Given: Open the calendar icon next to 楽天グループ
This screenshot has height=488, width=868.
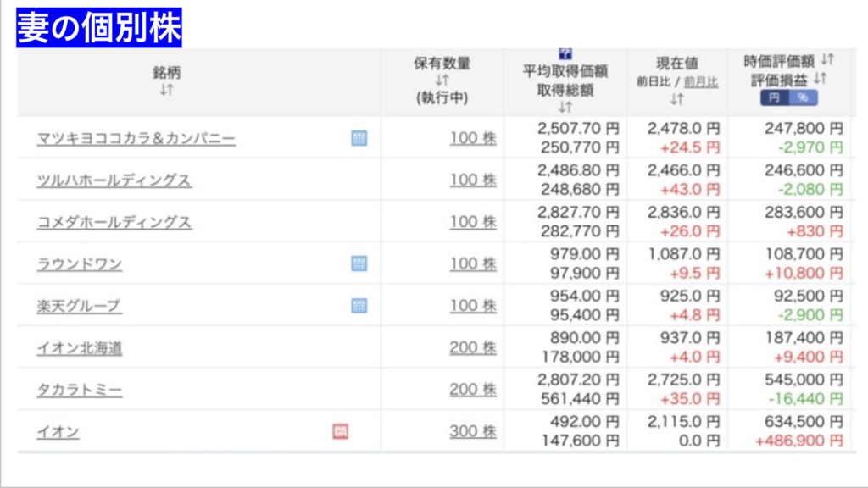Looking at the screenshot, I should (359, 306).
